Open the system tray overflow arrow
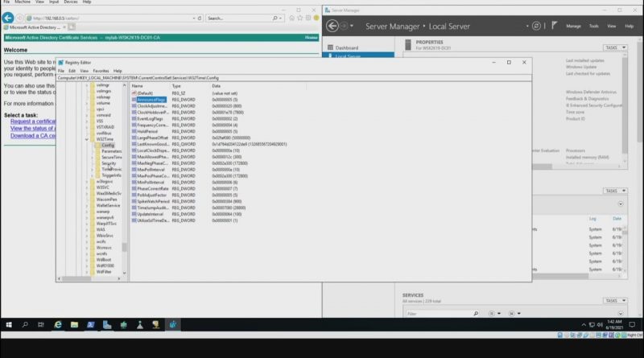Image resolution: width=644 pixels, height=358 pixels. tap(584, 325)
